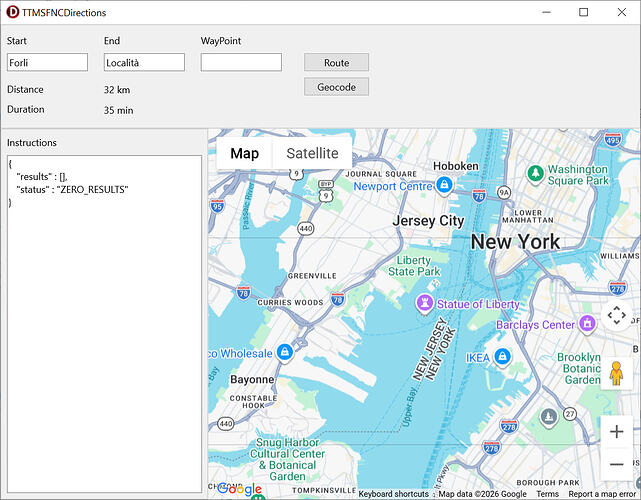The height and width of the screenshot is (500, 641).
Task: Click the Journal Square label
Action: pyautogui.click(x=381, y=174)
